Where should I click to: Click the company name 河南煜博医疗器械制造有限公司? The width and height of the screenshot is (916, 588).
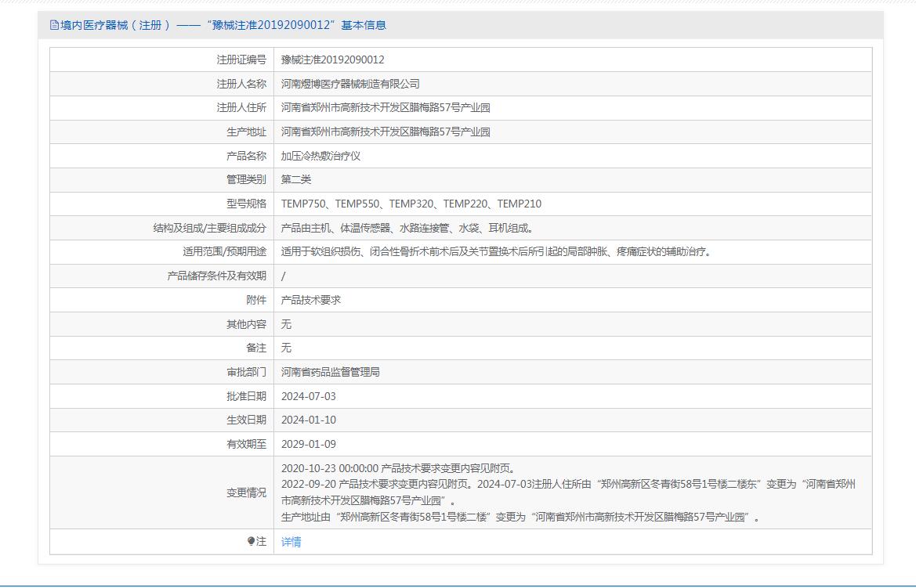point(350,84)
